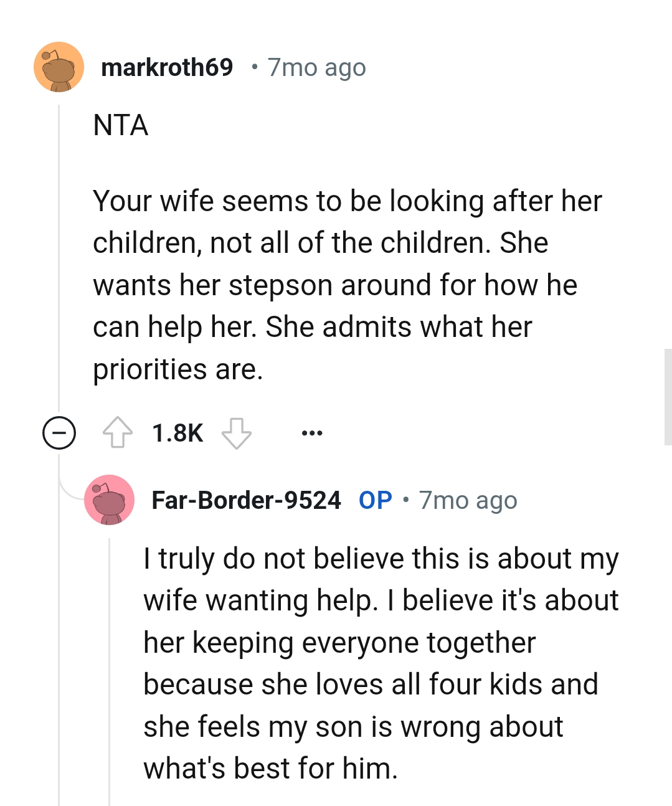Toggle upvote on markroth69's comment
Image resolution: width=672 pixels, height=806 pixels.
(119, 432)
